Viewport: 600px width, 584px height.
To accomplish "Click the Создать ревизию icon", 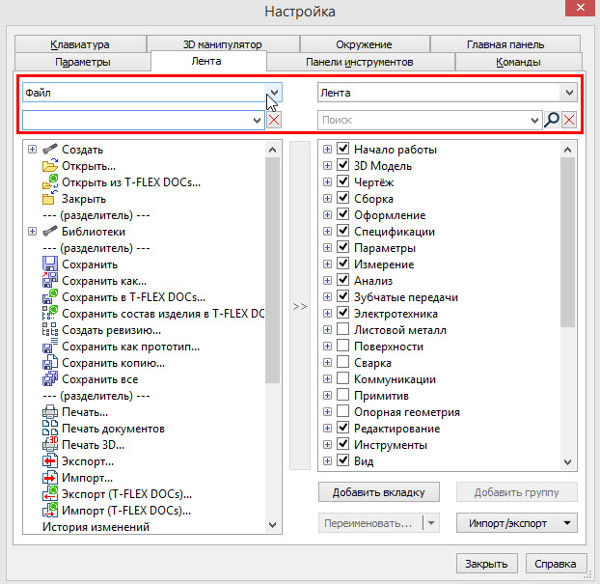I will (50, 330).
